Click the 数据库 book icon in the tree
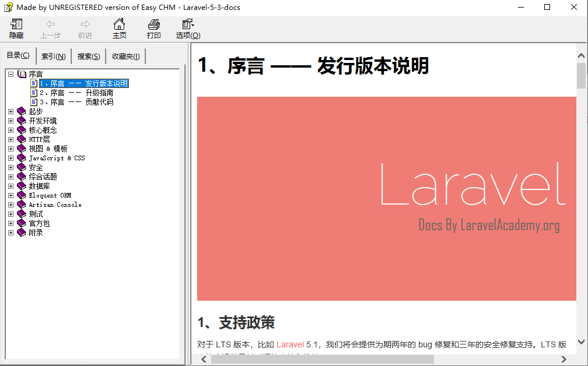 [21, 186]
